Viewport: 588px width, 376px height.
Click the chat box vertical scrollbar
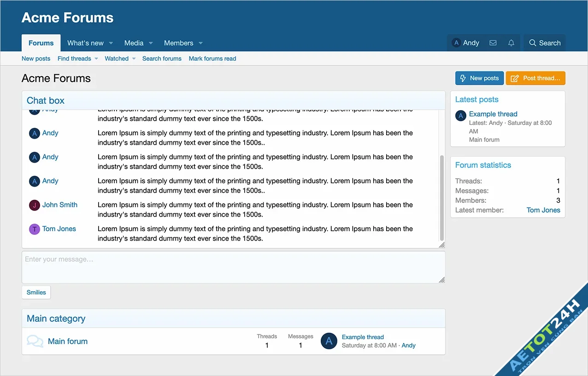point(442,198)
